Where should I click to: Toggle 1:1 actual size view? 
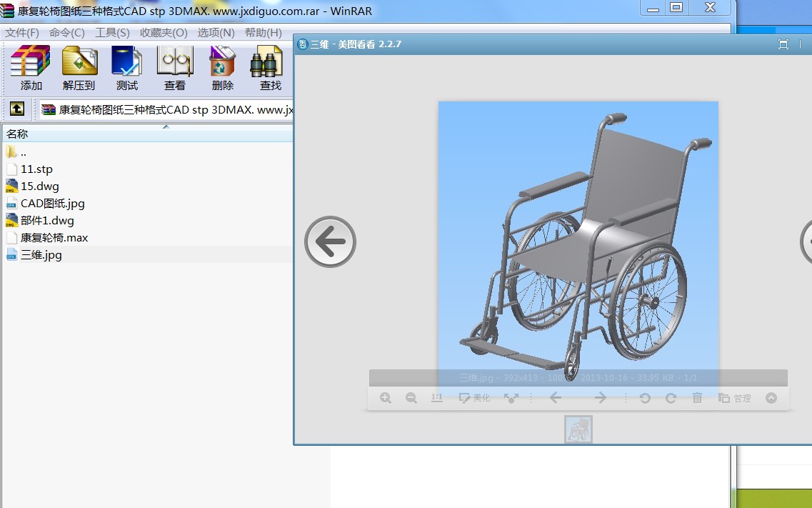(437, 398)
